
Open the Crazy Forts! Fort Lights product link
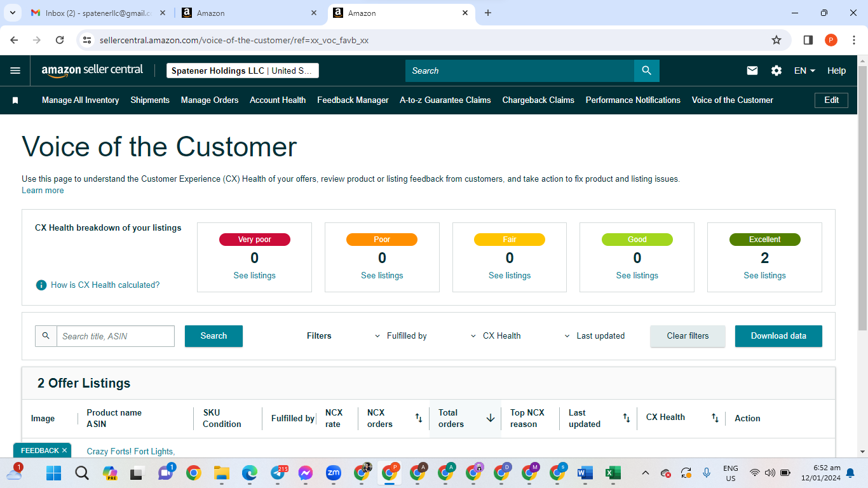[x=131, y=451]
